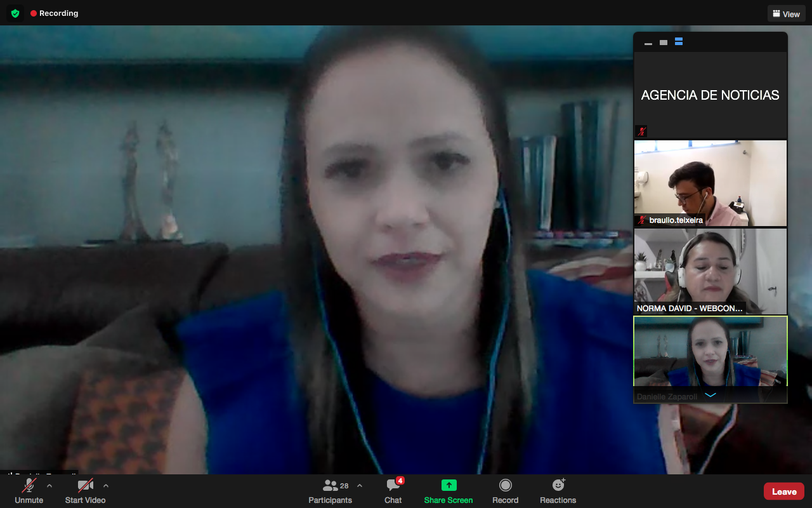This screenshot has width=812, height=508.
Task: Open Chat with 4 unread messages
Action: tap(393, 490)
